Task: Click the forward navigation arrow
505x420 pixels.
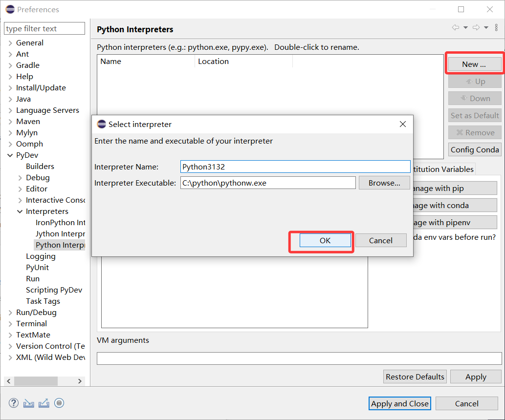Action: click(476, 28)
